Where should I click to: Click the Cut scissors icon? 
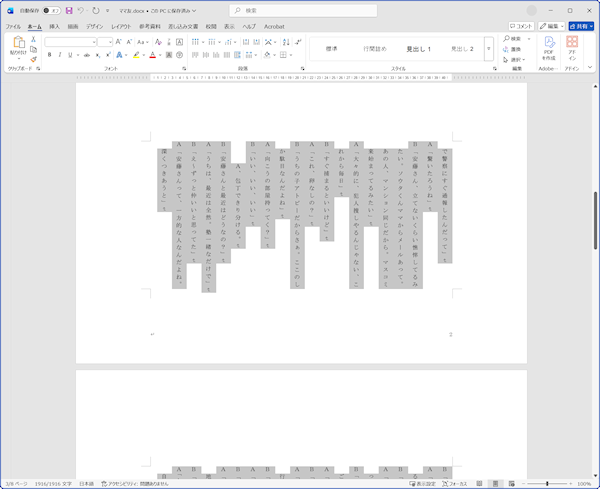tap(34, 38)
